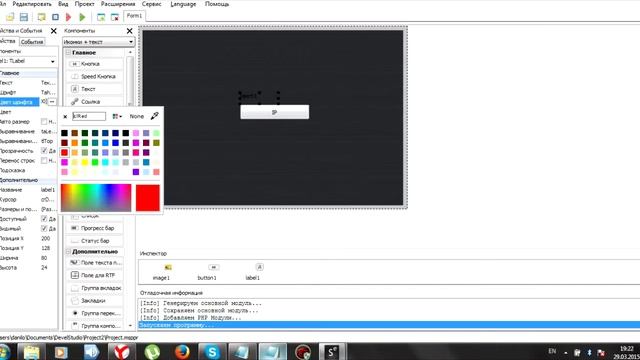Select the Кнопка component
The image size is (640, 360).
tap(95, 64)
